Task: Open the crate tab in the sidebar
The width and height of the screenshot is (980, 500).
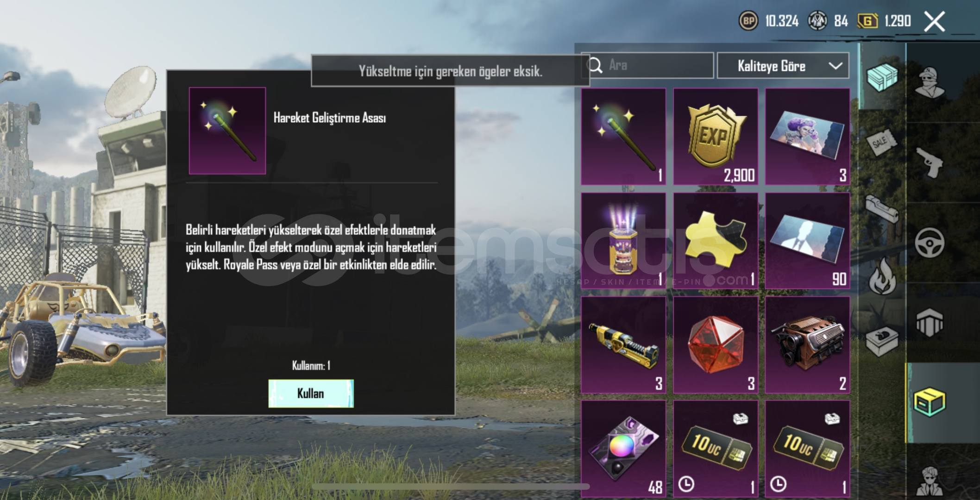Action: [x=882, y=77]
